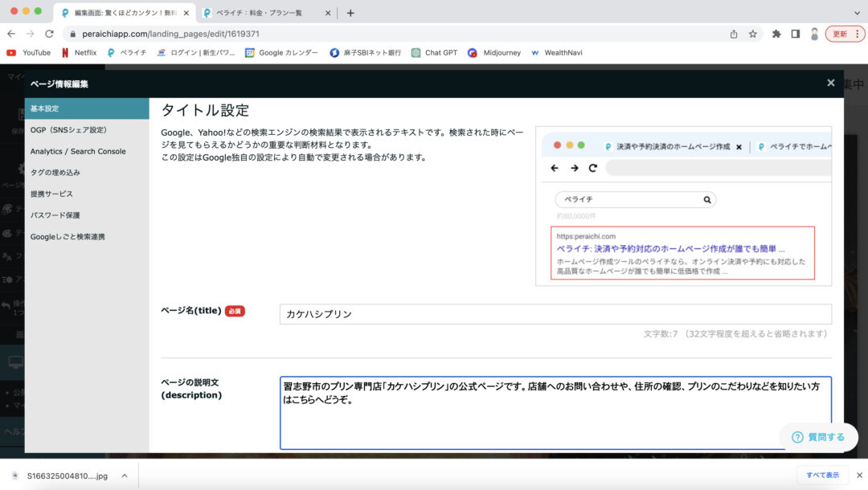
Task: Switch to ペライチ：料金・プラン一覧 tab
Action: pyautogui.click(x=259, y=13)
